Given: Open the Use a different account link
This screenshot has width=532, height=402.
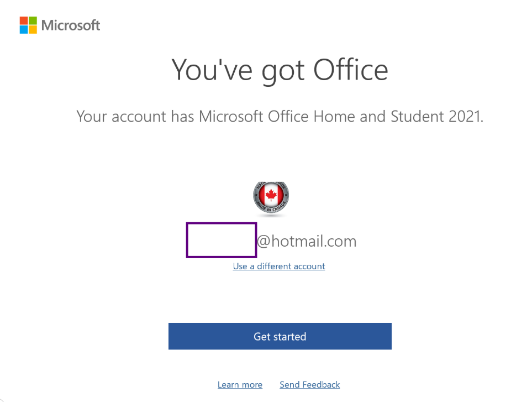Looking at the screenshot, I should point(279,266).
